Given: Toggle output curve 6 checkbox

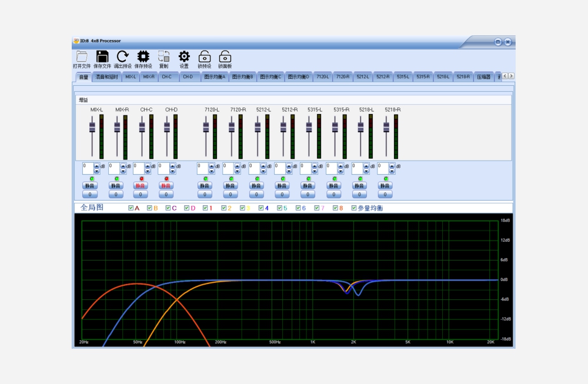Looking at the screenshot, I should pyautogui.click(x=298, y=208).
